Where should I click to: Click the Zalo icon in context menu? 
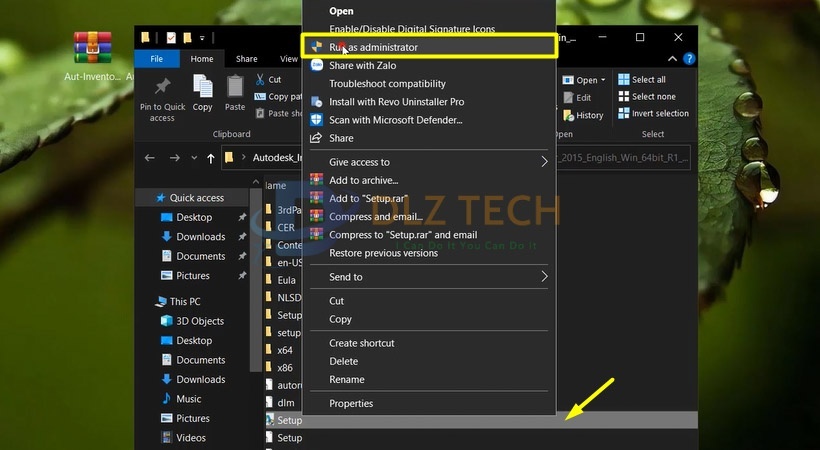point(316,65)
